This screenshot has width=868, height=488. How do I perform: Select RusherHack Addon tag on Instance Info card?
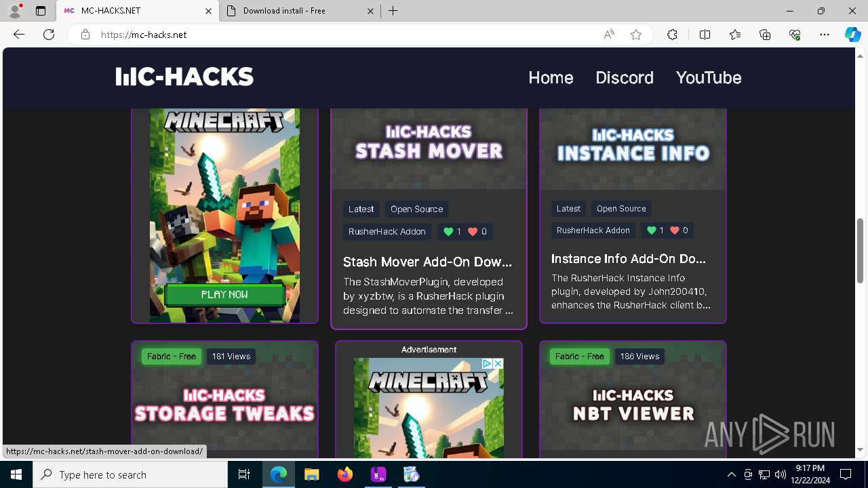point(593,230)
